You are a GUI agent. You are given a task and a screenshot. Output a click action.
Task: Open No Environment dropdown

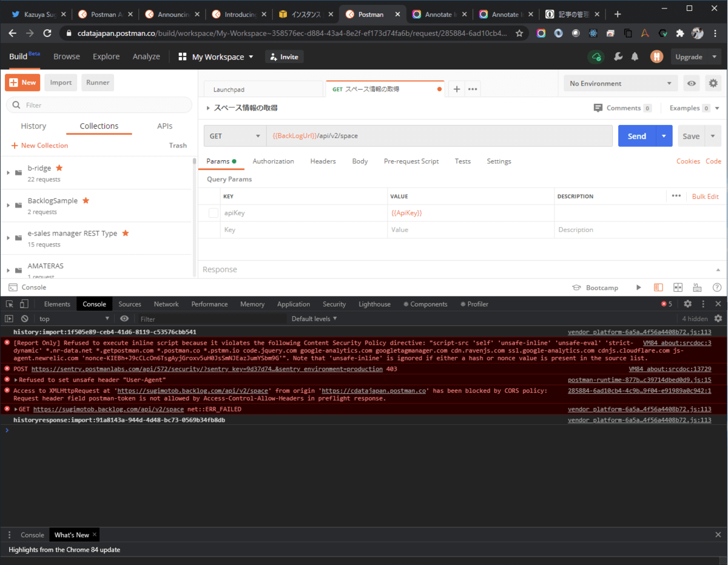pyautogui.click(x=621, y=83)
